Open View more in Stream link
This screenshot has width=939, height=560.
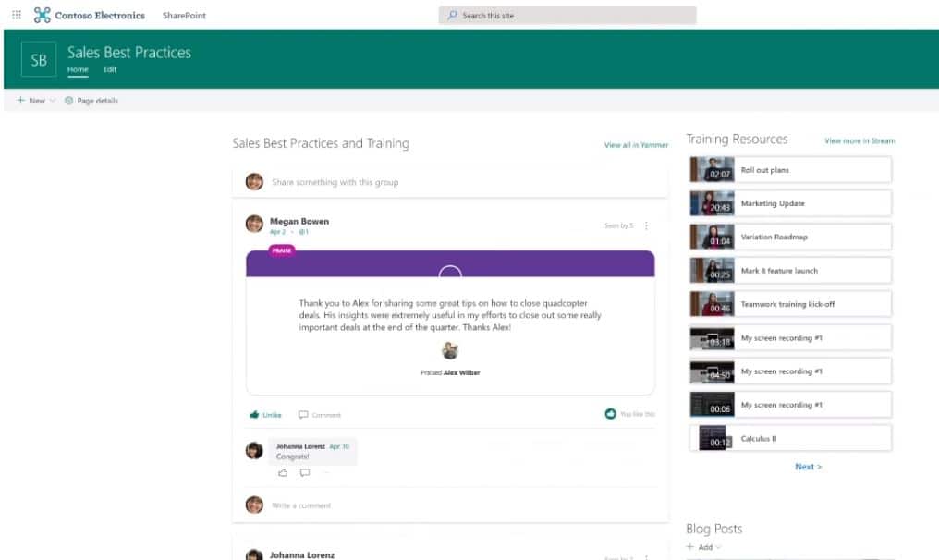point(860,140)
